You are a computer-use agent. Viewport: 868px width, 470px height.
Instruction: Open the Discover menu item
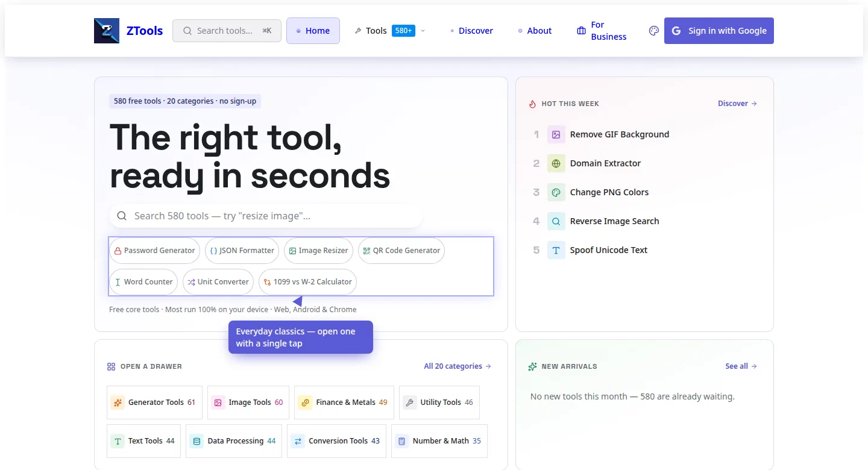point(472,31)
